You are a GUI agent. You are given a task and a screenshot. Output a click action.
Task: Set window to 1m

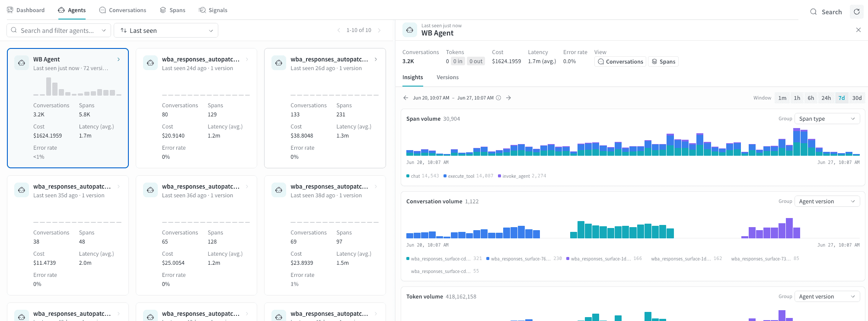coord(782,98)
